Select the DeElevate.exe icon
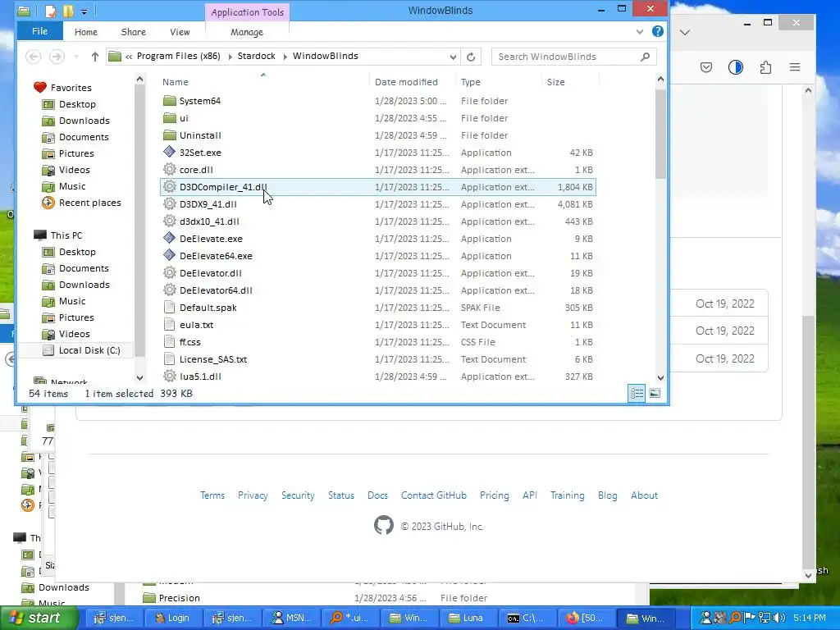840x630 pixels. (169, 239)
